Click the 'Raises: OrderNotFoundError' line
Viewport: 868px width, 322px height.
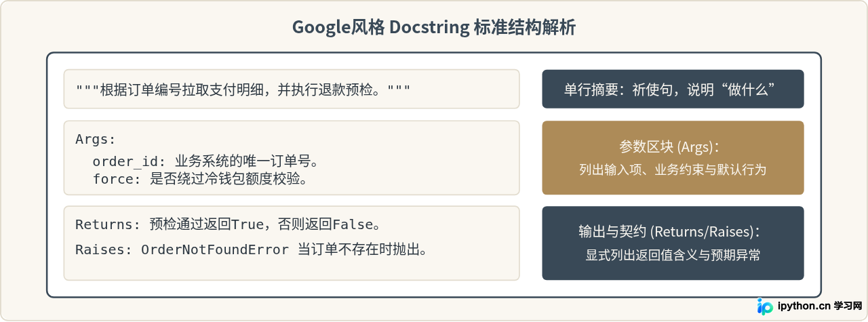click(252, 249)
